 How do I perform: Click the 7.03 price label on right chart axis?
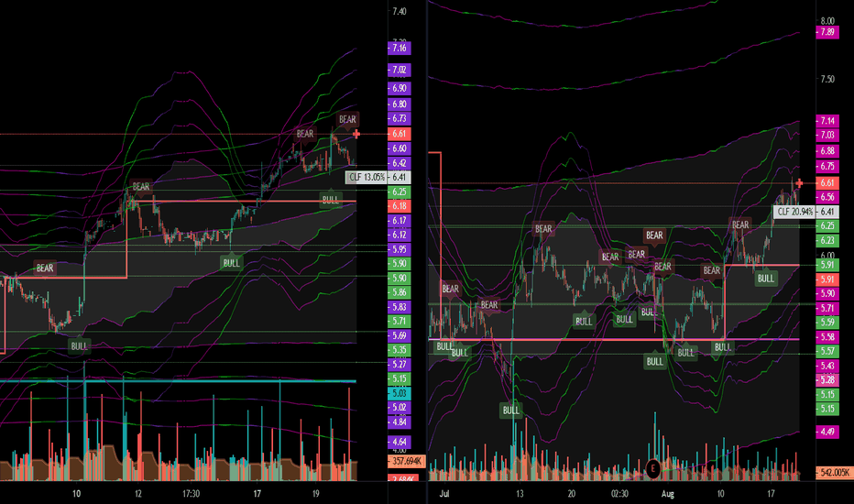tap(827, 135)
